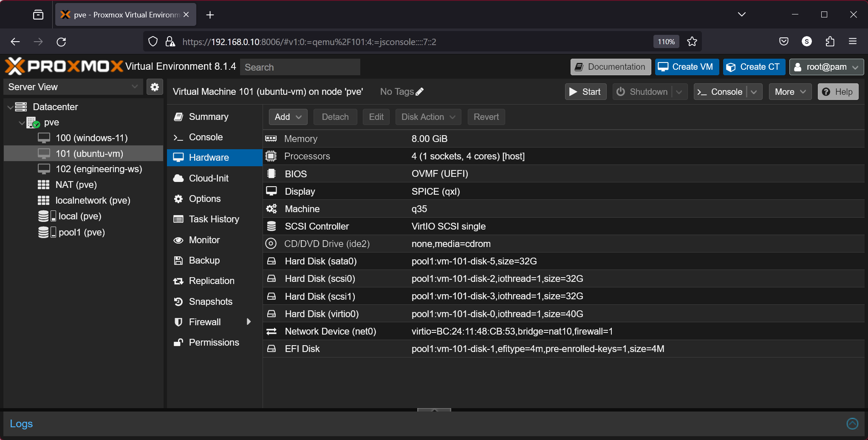Click the EFI Disk drive icon
The image size is (868, 440).
pyautogui.click(x=271, y=349)
